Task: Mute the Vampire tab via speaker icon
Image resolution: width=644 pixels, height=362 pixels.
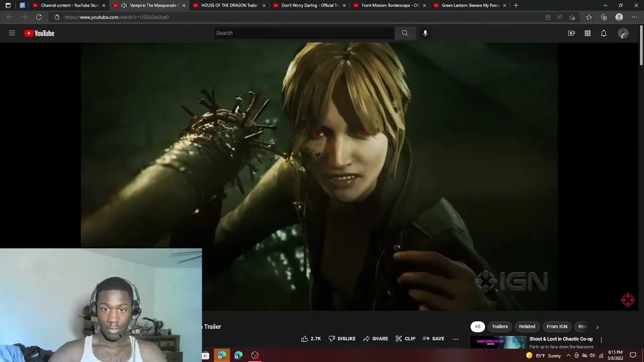Action: [x=124, y=6]
